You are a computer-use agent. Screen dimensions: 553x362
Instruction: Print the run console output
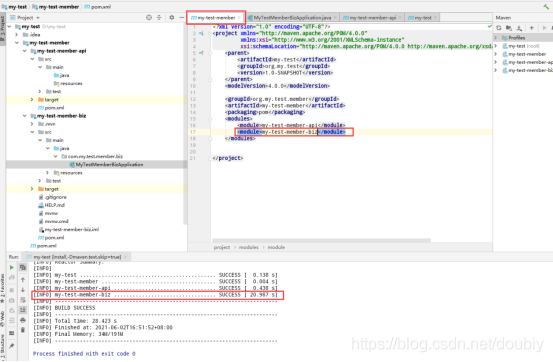click(23, 320)
